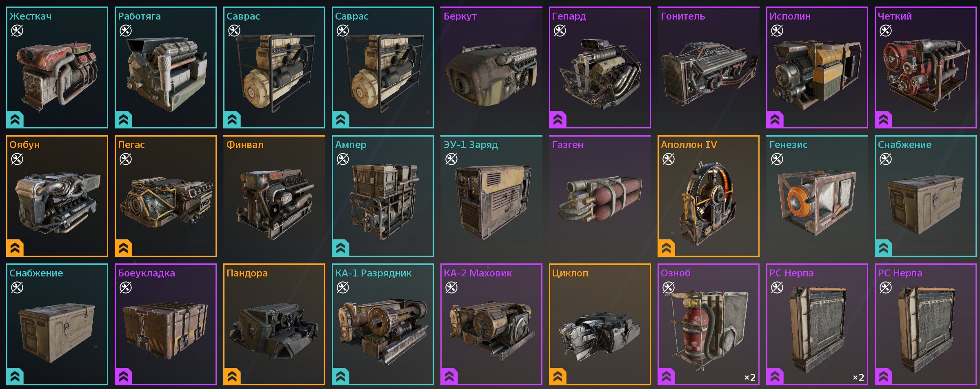Click the upgrade chevron icon on Жесткач card
The height and width of the screenshot is (389, 980).
[x=15, y=119]
